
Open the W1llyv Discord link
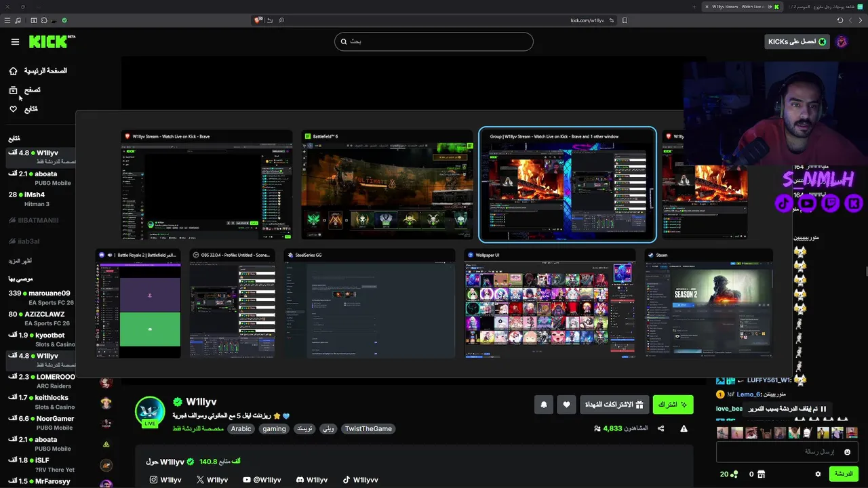[x=312, y=480]
